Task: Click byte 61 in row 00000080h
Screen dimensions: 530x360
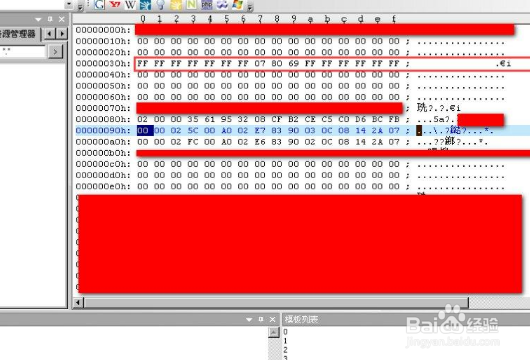Action: click(x=210, y=119)
